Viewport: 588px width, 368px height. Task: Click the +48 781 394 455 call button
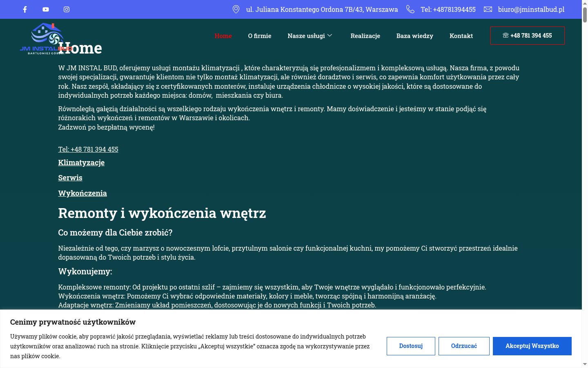[528, 36]
